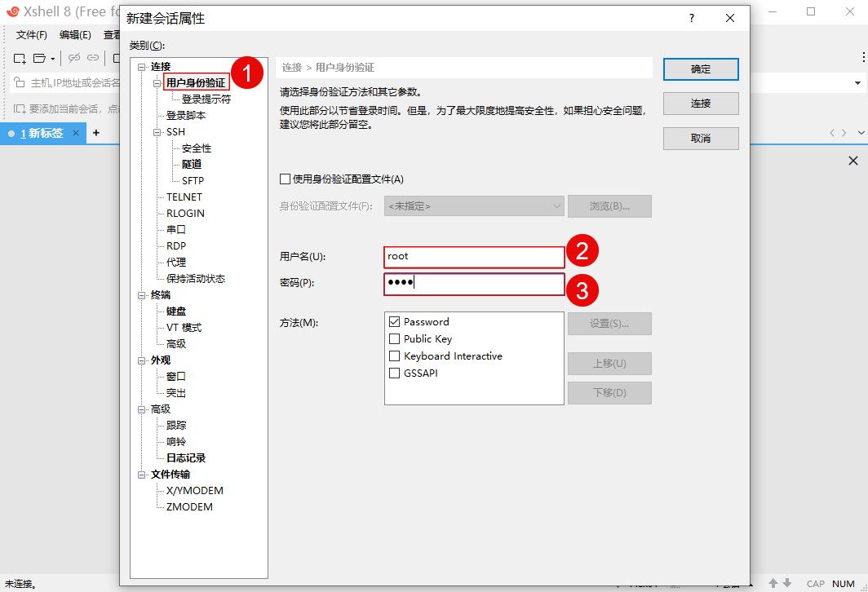Click the disconnect broken-link toolbar icon
The height and width of the screenshot is (592, 868).
coord(74,58)
